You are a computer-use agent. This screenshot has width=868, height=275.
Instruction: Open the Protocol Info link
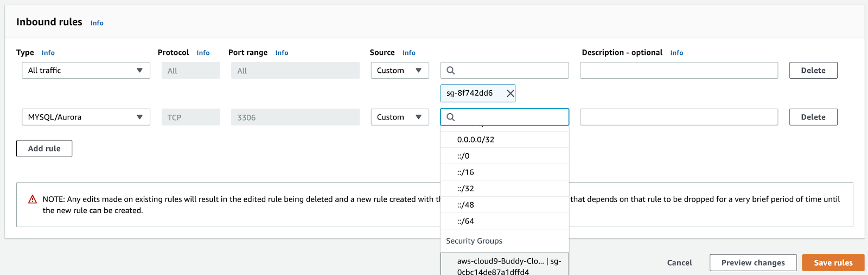click(x=203, y=53)
